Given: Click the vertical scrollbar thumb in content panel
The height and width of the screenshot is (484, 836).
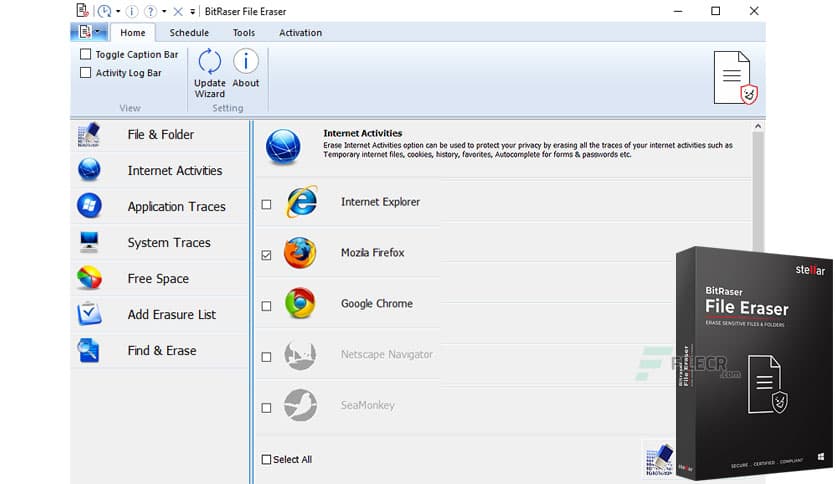Looking at the screenshot, I should coord(758,192).
